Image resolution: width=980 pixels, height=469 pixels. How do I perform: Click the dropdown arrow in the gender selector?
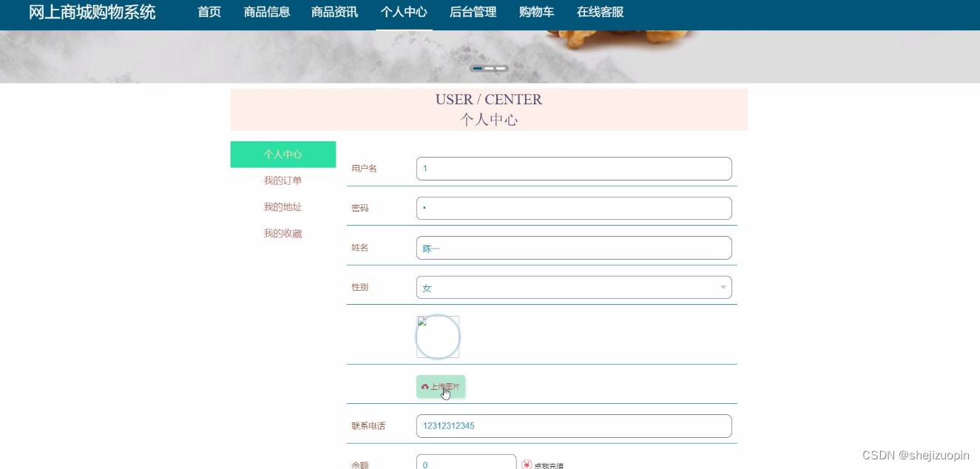click(723, 287)
